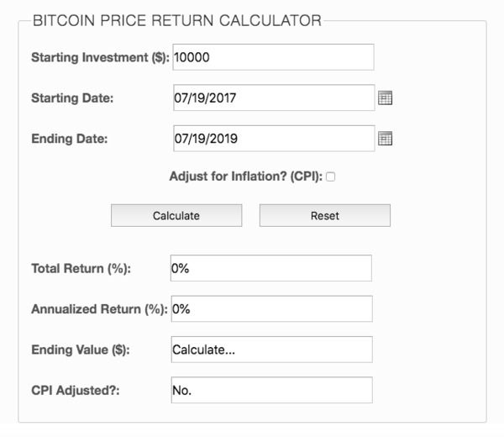
Task: Select the Ending Date text field
Action: [274, 139]
